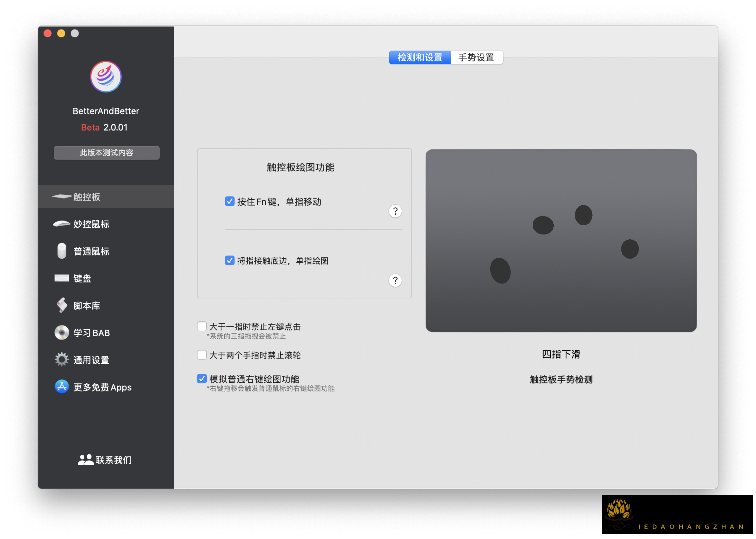Click the Magic Mouse icon in sidebar
The image size is (756, 539).
[x=62, y=224]
